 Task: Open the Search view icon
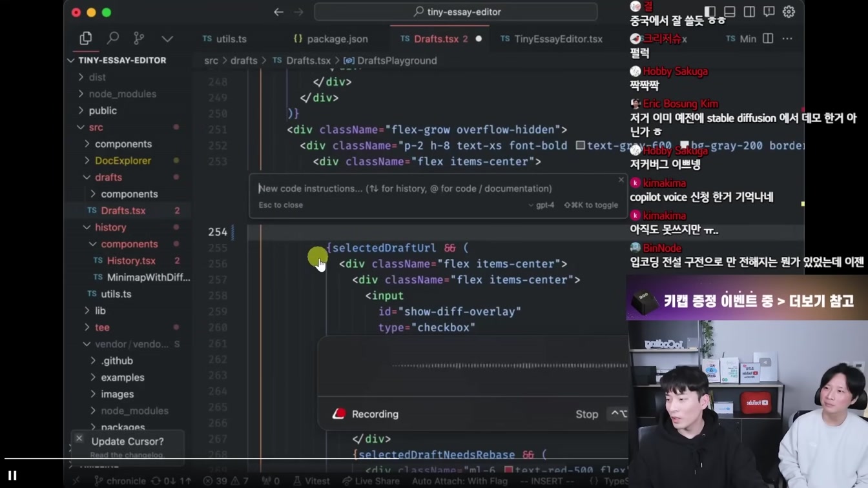[x=113, y=39]
